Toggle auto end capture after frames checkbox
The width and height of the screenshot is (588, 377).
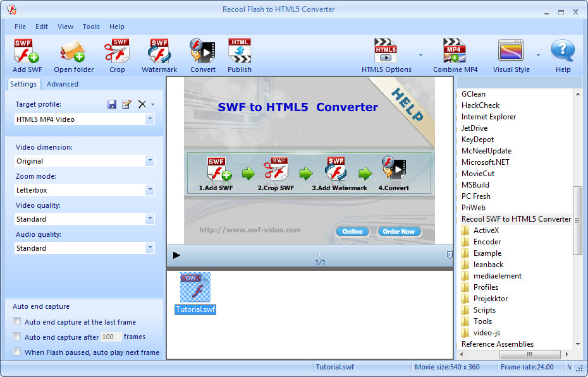(x=17, y=336)
